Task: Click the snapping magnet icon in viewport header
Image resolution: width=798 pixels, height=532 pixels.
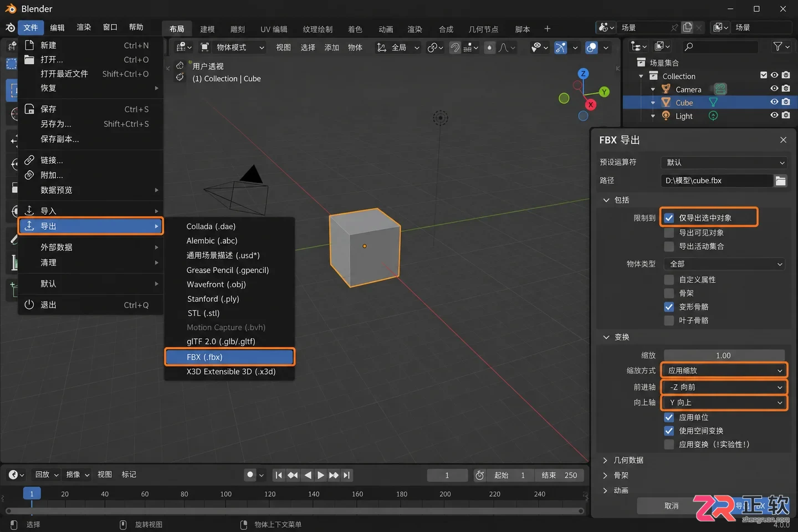Action: 455,48
